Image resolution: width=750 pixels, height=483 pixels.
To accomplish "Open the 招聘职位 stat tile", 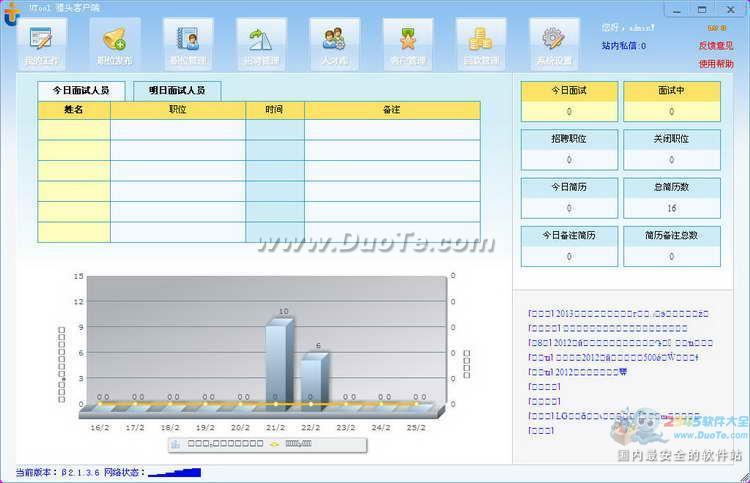I will (569, 150).
